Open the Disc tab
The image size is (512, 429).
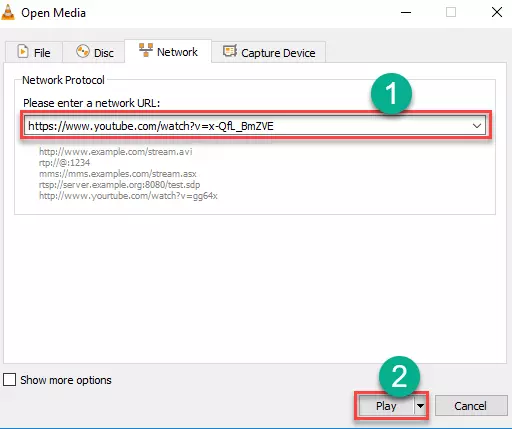coord(94,52)
